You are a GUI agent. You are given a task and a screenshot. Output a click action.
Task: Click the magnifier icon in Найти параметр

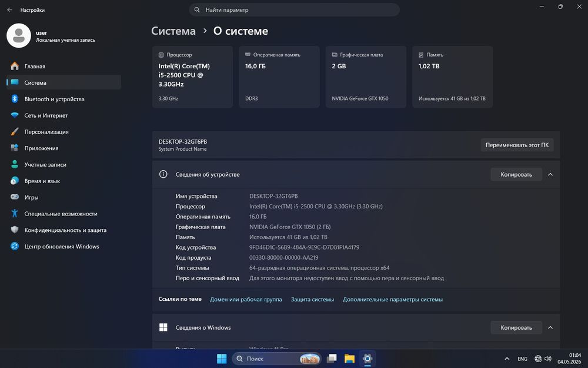tap(197, 10)
